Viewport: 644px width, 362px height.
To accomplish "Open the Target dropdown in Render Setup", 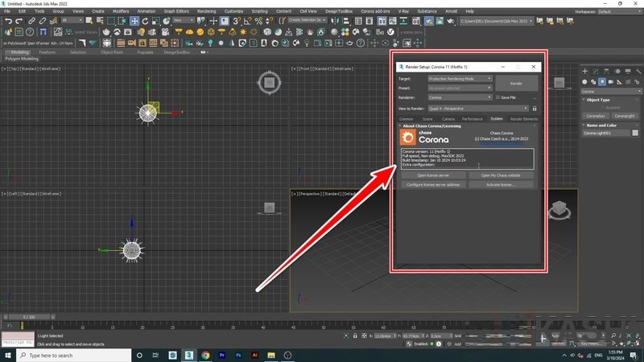I will [x=460, y=79].
